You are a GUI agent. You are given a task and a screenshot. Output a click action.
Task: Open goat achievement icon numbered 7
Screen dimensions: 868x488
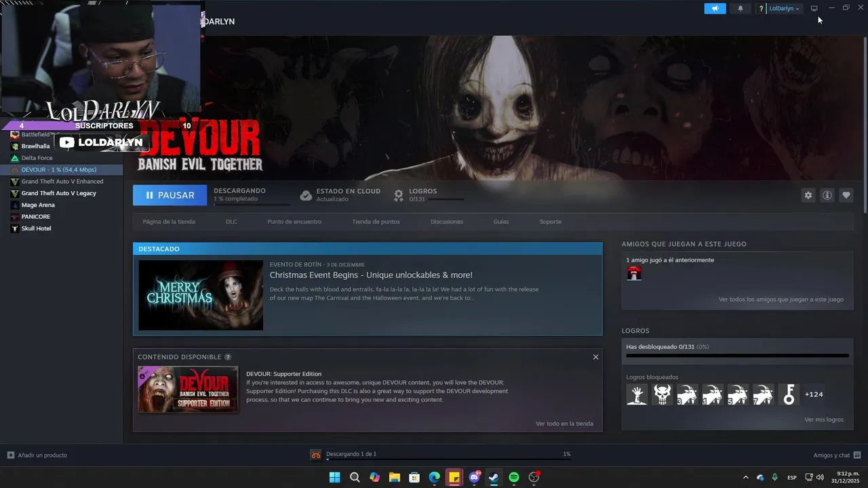click(763, 394)
